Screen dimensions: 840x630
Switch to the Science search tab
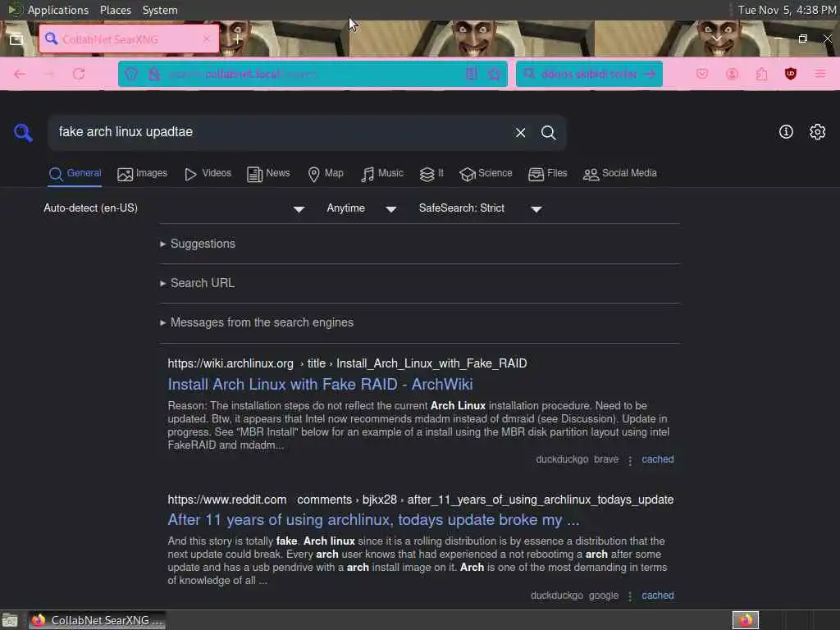tap(486, 174)
